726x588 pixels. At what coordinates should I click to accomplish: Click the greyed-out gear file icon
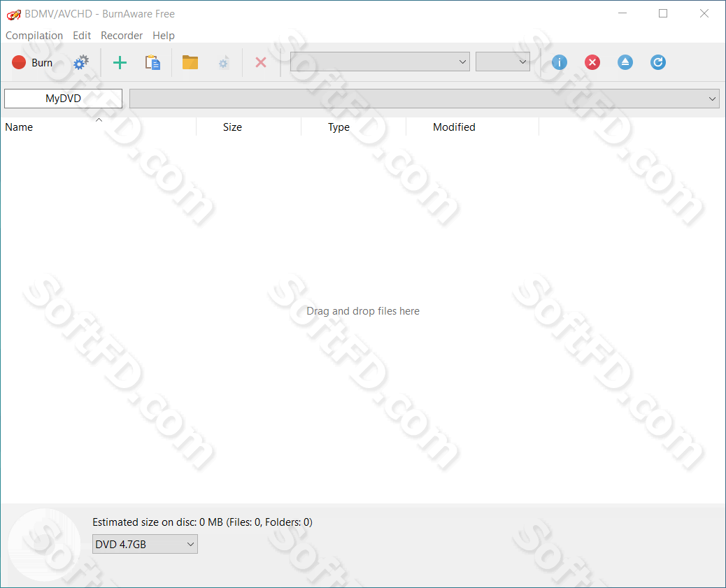[223, 63]
